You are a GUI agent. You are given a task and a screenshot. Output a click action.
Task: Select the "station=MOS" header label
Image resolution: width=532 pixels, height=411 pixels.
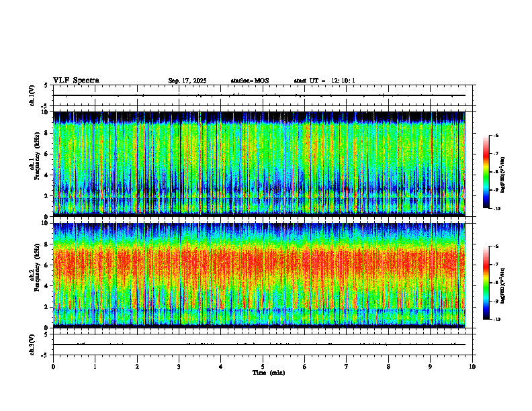tap(250, 81)
